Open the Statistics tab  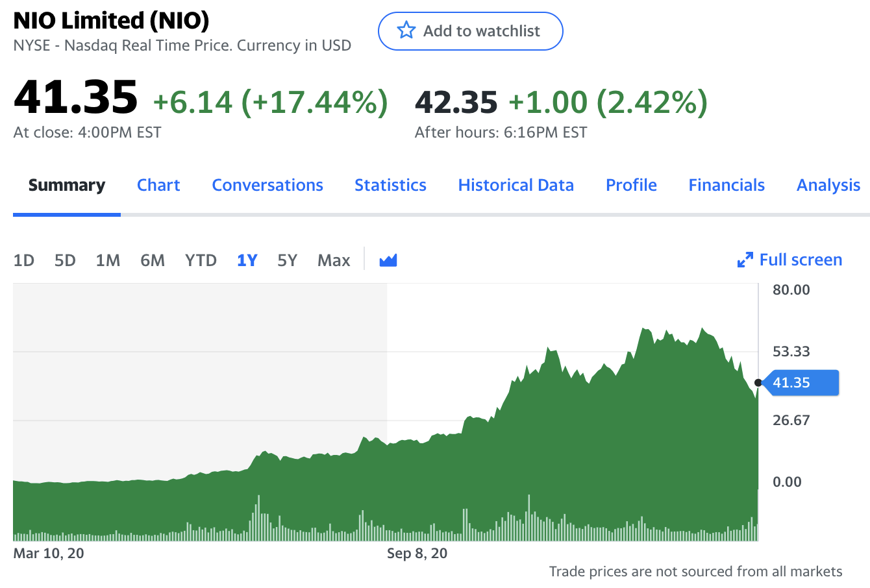pyautogui.click(x=390, y=186)
